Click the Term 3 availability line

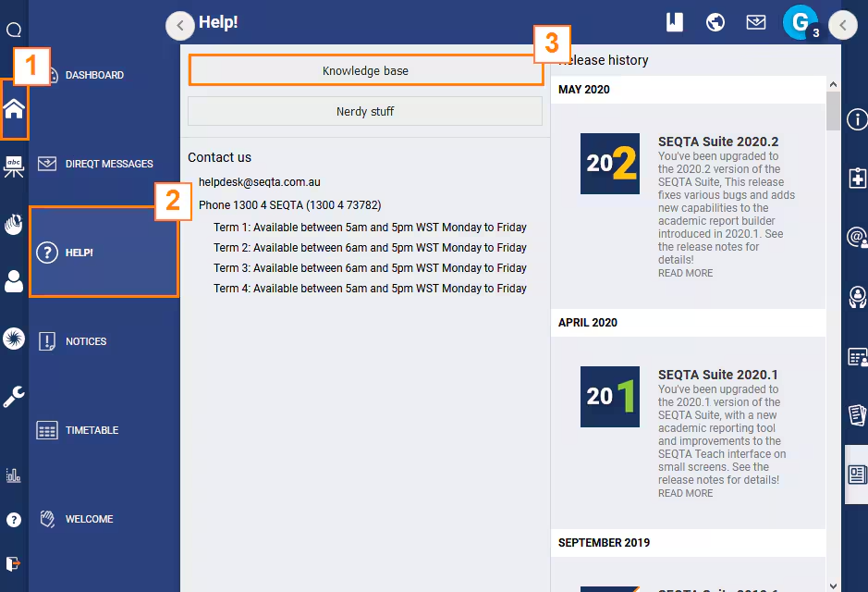pyautogui.click(x=370, y=268)
